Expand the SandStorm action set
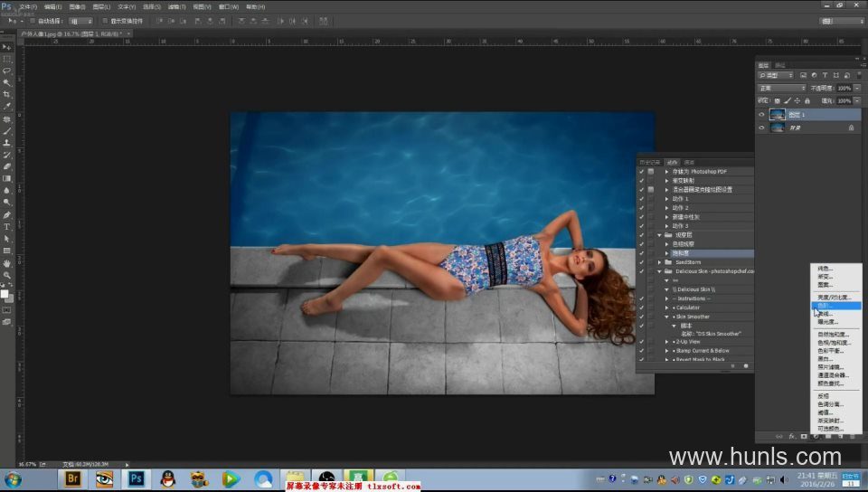Image resolution: width=868 pixels, height=492 pixels. pyautogui.click(x=659, y=262)
